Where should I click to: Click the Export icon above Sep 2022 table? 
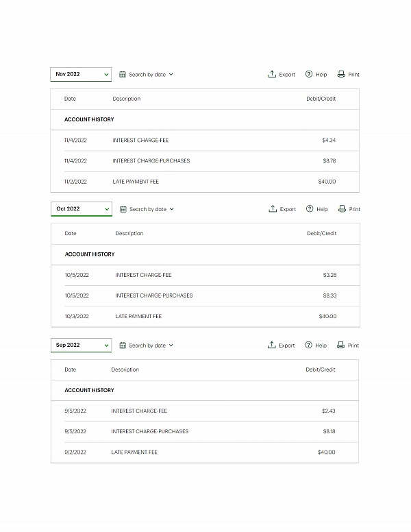coord(272,345)
